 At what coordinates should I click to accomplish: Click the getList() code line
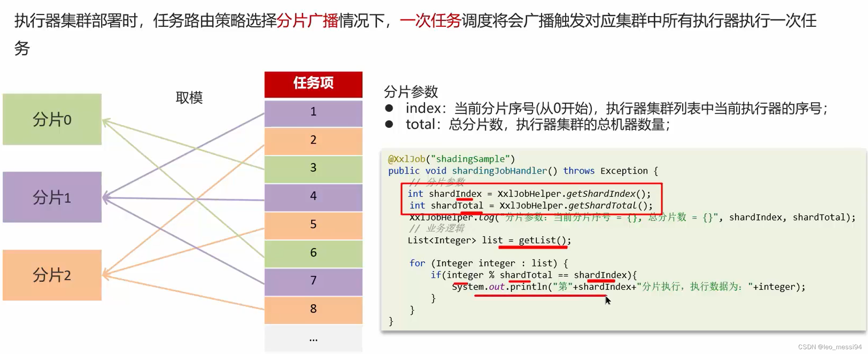(489, 241)
